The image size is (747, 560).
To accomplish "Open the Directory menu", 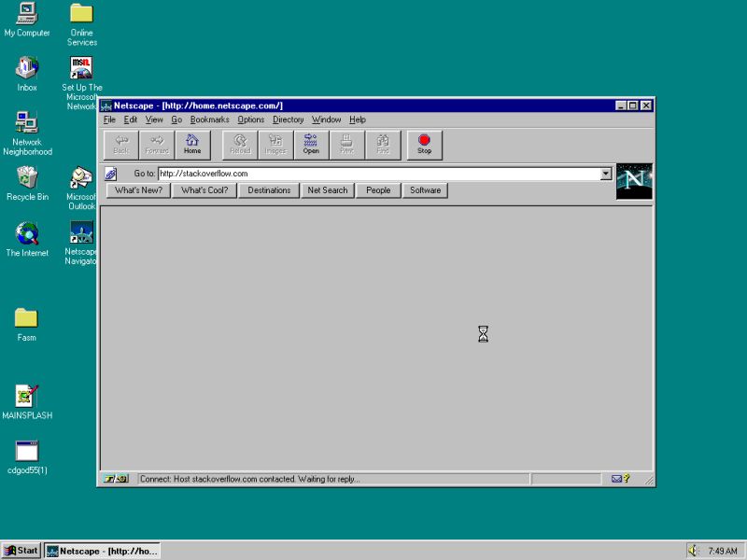I will [288, 119].
